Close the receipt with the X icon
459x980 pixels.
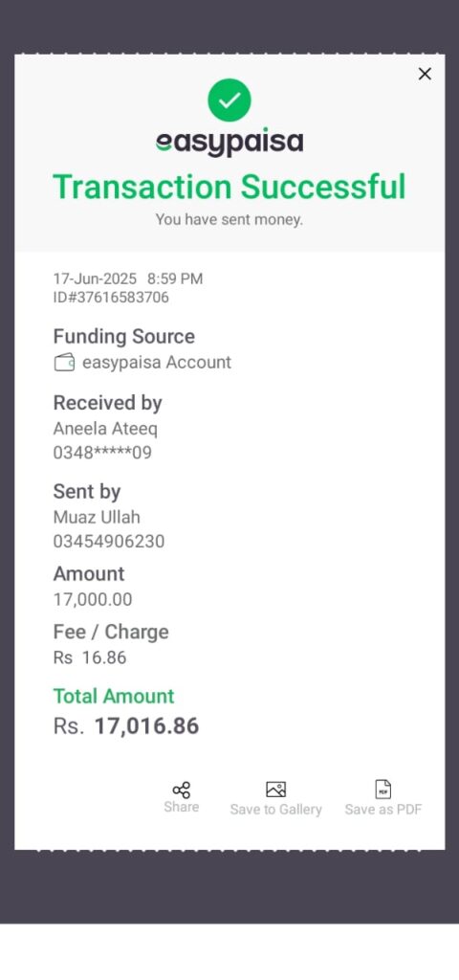point(425,75)
